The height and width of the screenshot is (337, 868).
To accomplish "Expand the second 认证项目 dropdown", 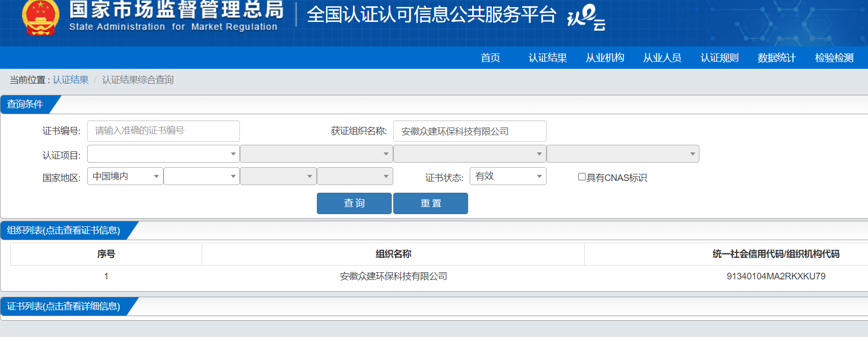I will pos(316,153).
